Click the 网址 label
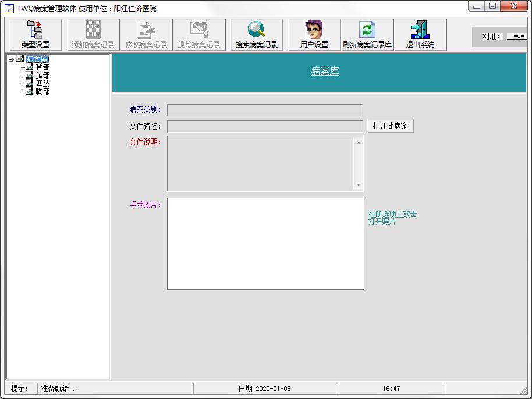 pyautogui.click(x=491, y=36)
